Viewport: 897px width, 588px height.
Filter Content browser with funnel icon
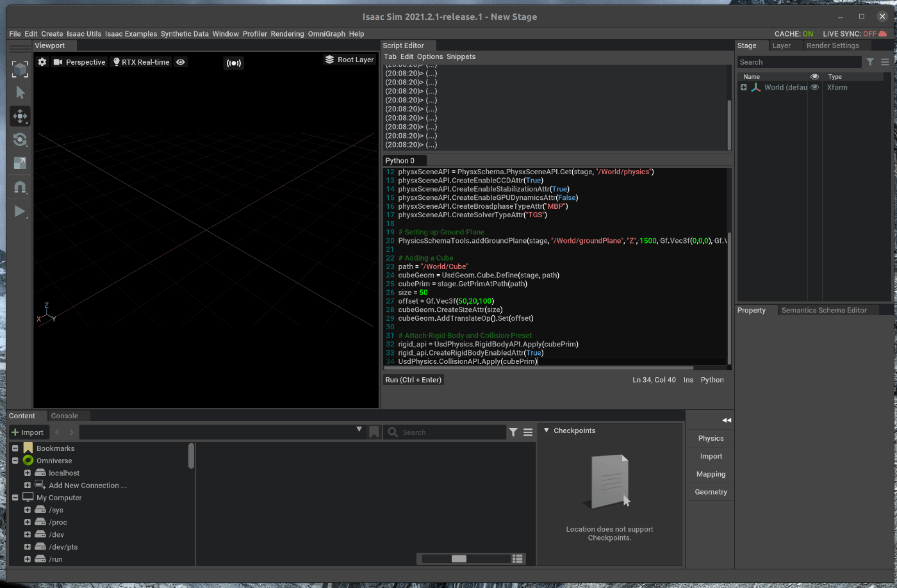tap(513, 432)
